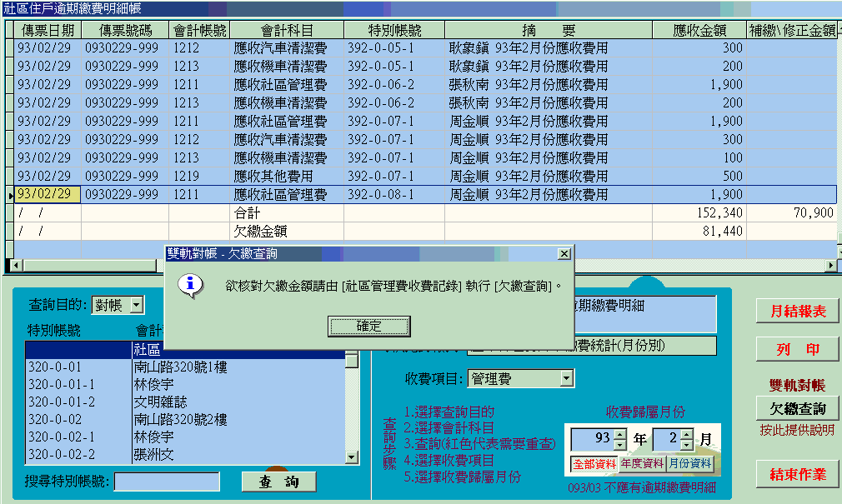Screen dimensions: 842x504
Task: Click the 合計 cell in the table
Action: (287, 213)
